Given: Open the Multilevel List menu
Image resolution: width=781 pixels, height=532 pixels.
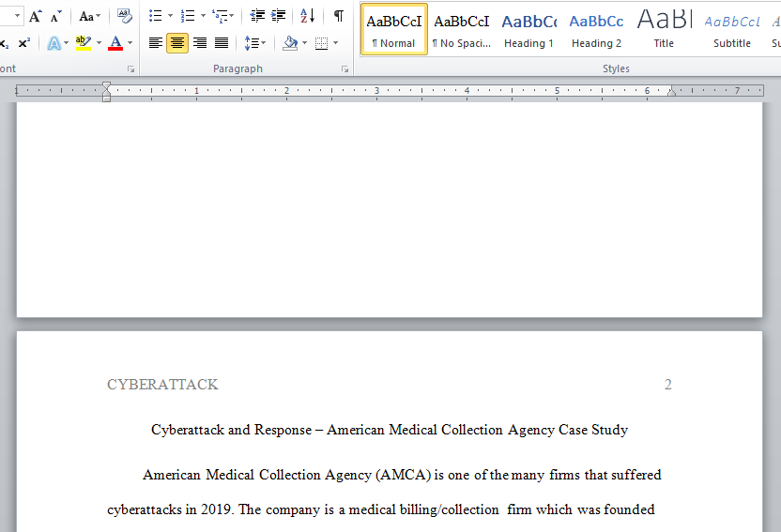Looking at the screenshot, I should pyautogui.click(x=222, y=17).
